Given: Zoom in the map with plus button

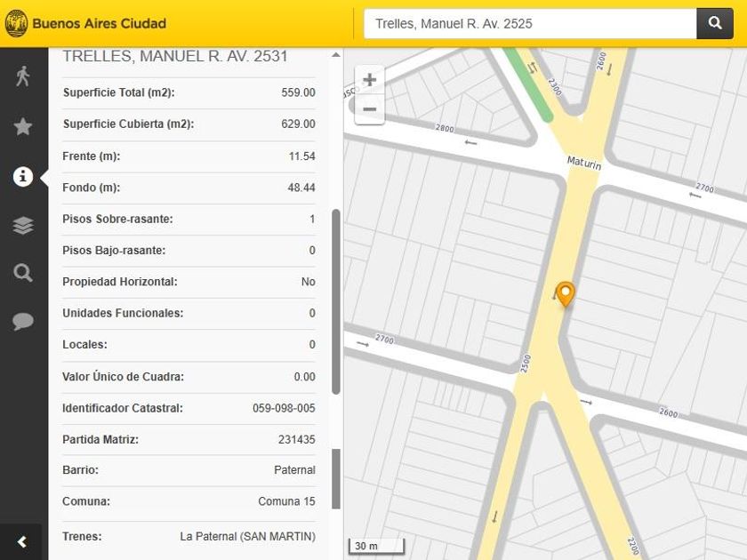Looking at the screenshot, I should [370, 79].
